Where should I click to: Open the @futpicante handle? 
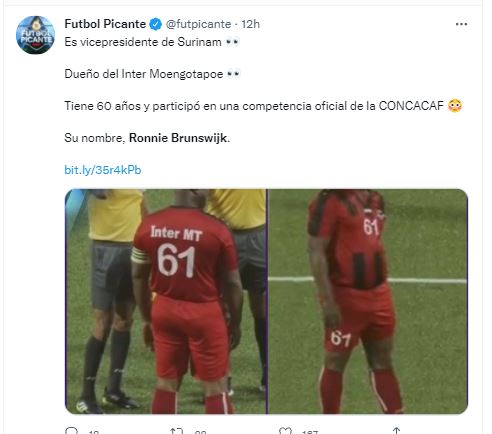[198, 24]
